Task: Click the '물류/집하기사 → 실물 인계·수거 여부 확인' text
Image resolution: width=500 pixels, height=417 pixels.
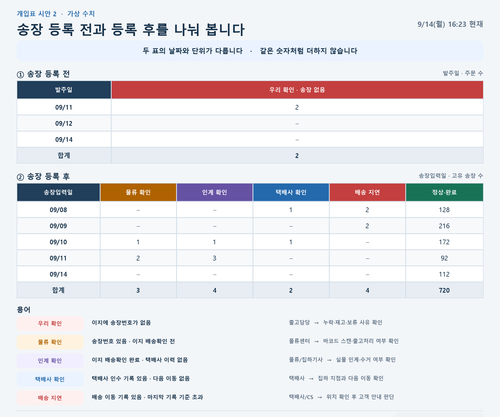Action: pyautogui.click(x=342, y=360)
